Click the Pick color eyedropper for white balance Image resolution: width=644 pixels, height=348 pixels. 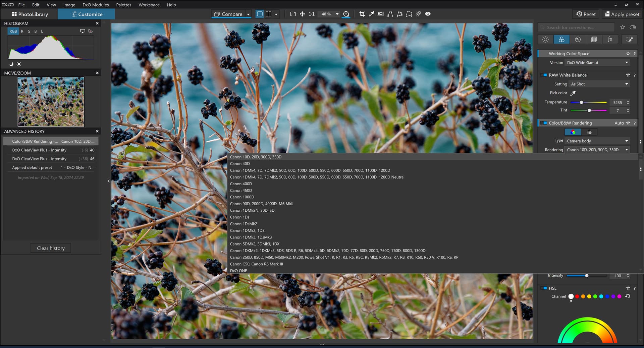click(x=573, y=93)
